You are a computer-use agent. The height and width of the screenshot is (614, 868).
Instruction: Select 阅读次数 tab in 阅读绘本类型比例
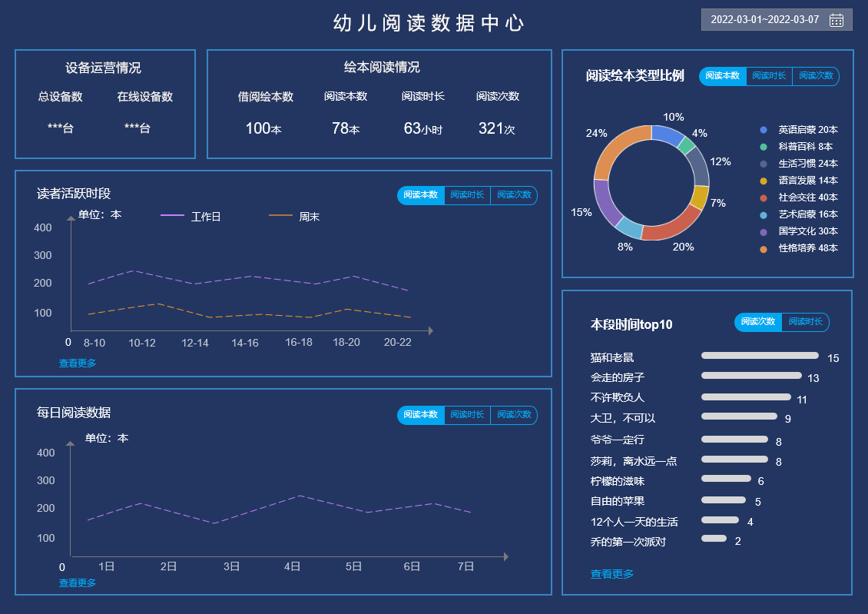coord(815,76)
